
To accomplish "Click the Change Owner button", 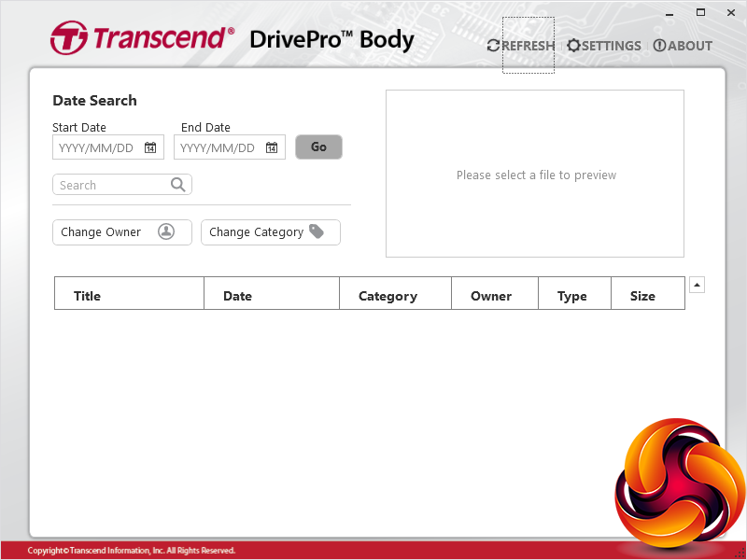I will (x=122, y=231).
